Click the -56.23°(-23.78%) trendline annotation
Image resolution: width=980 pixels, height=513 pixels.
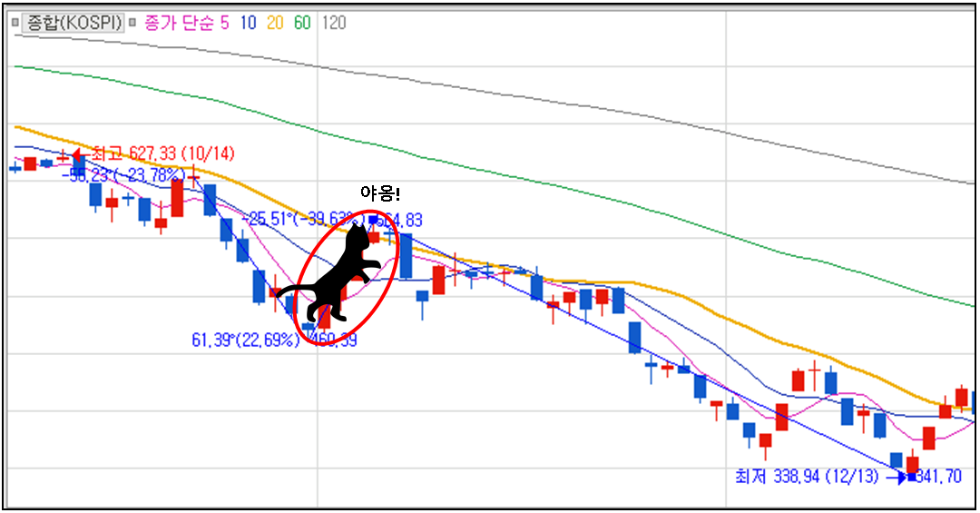(x=123, y=174)
